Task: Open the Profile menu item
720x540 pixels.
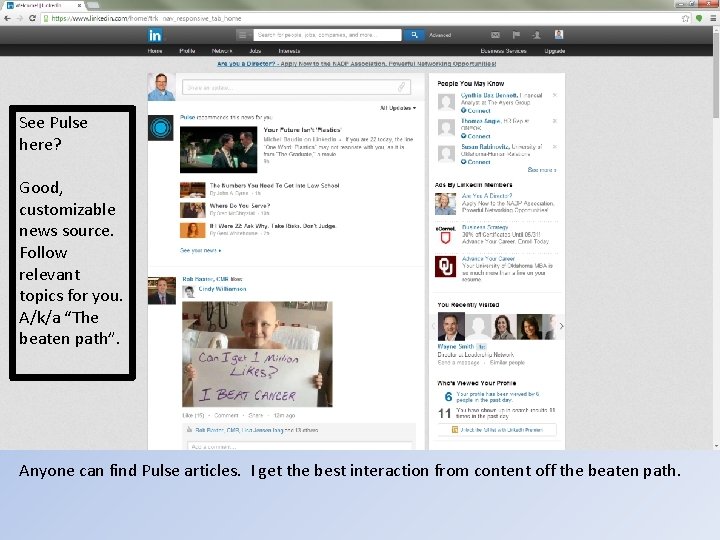Action: 187,51
